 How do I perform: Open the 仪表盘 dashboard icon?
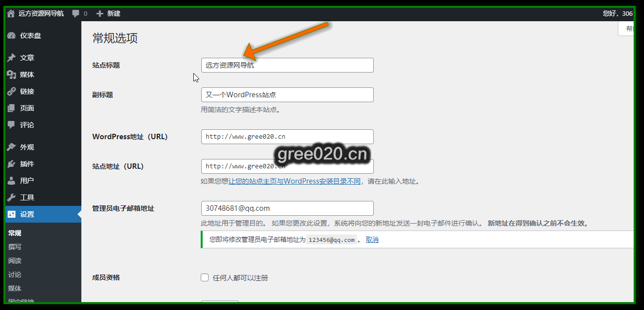coord(11,36)
